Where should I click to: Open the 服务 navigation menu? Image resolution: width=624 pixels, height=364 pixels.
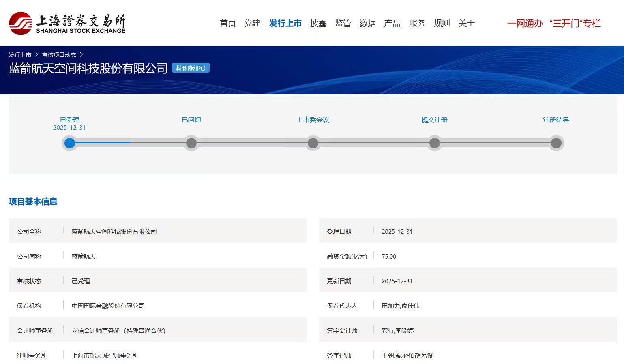417,24
